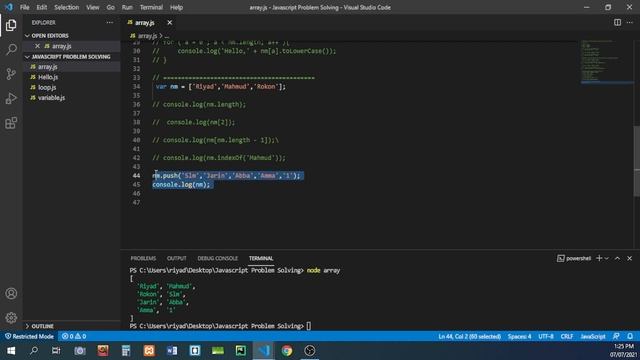Select the Terminal panel tab
This screenshot has height=360, width=640.
261,258
